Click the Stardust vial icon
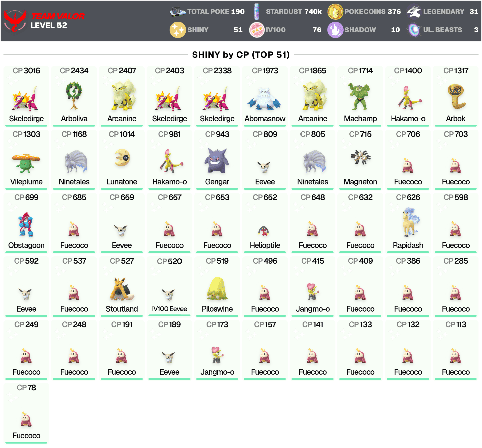Image resolution: width=482 pixels, height=448 pixels. [257, 12]
